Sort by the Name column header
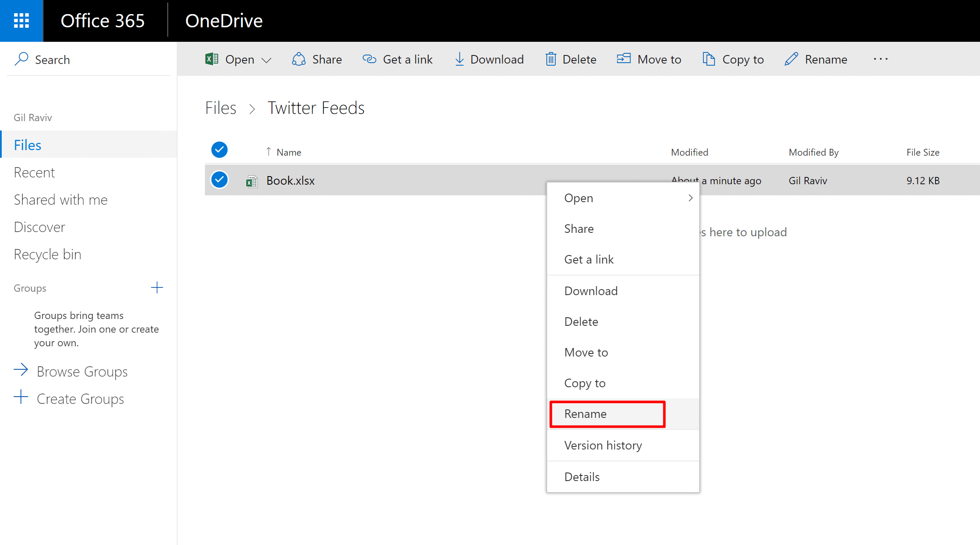 (x=289, y=152)
